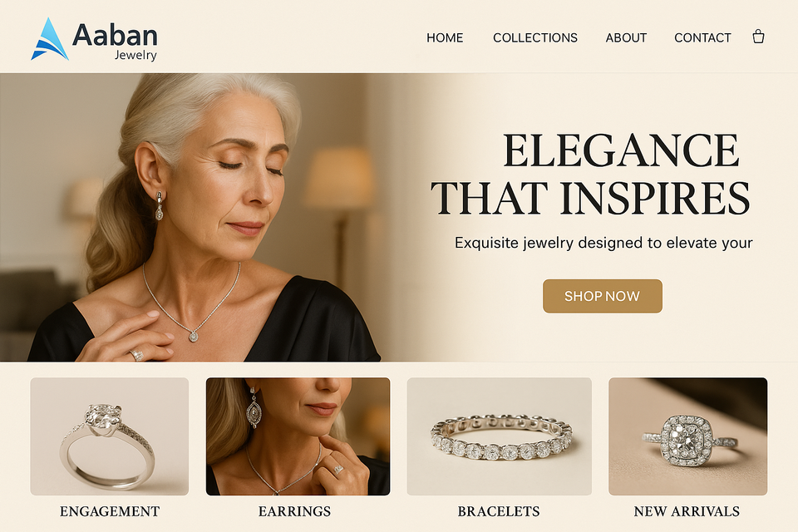
Task: Click the hero photo of the woman
Action: click(x=204, y=218)
